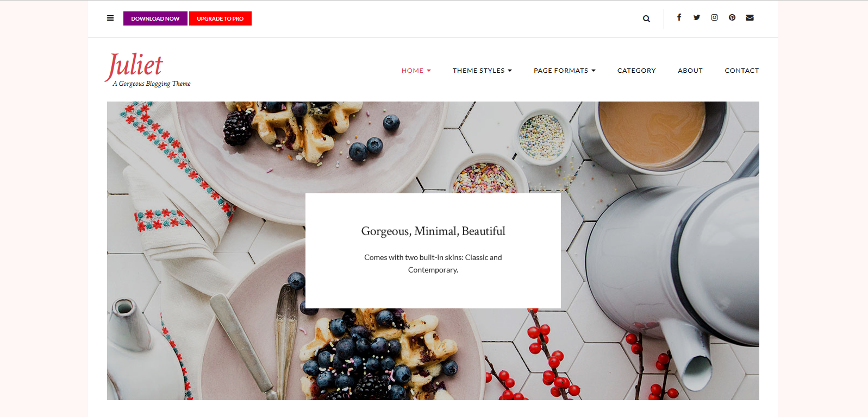The height and width of the screenshot is (417, 868).
Task: Expand the Page Formats dropdown
Action: point(564,71)
